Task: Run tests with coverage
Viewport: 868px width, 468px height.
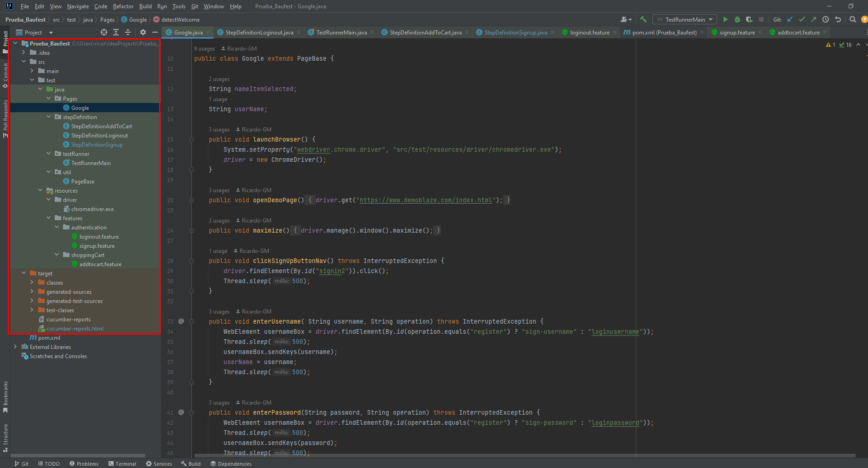Action: click(x=748, y=19)
